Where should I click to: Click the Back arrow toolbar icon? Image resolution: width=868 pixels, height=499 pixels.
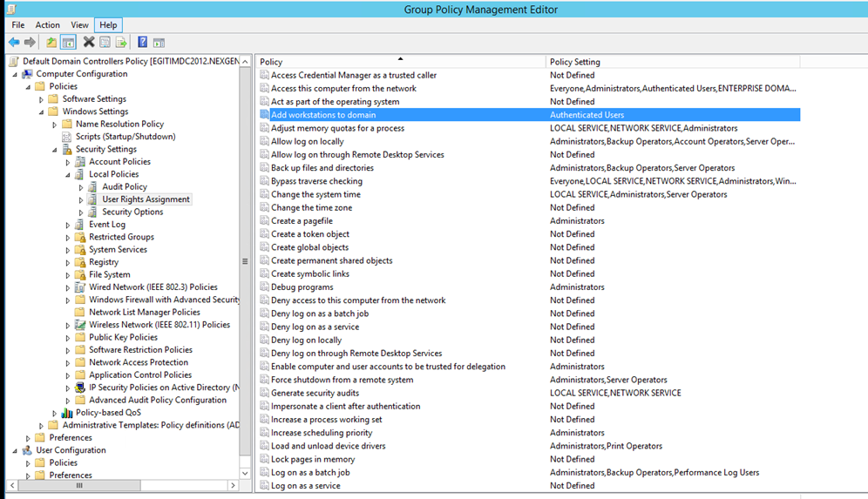coord(14,42)
